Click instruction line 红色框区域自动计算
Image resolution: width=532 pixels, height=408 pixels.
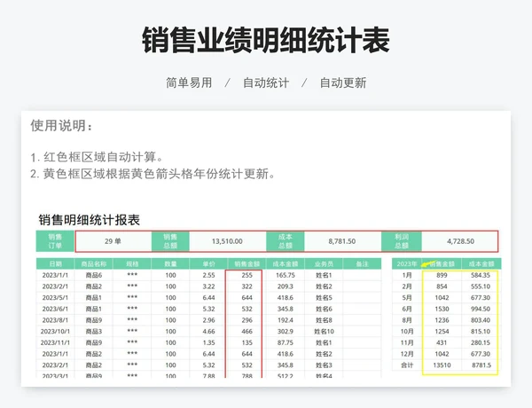[97, 157]
